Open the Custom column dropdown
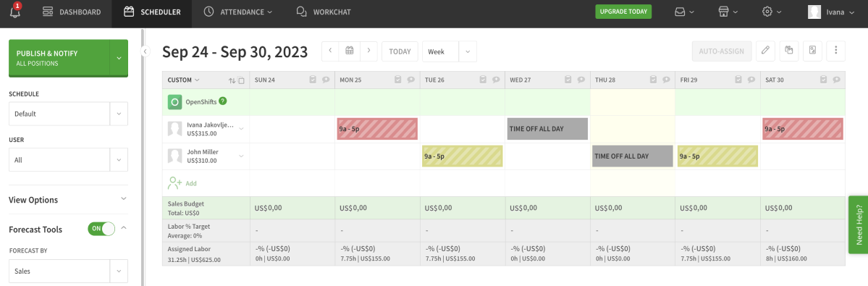 coord(184,80)
